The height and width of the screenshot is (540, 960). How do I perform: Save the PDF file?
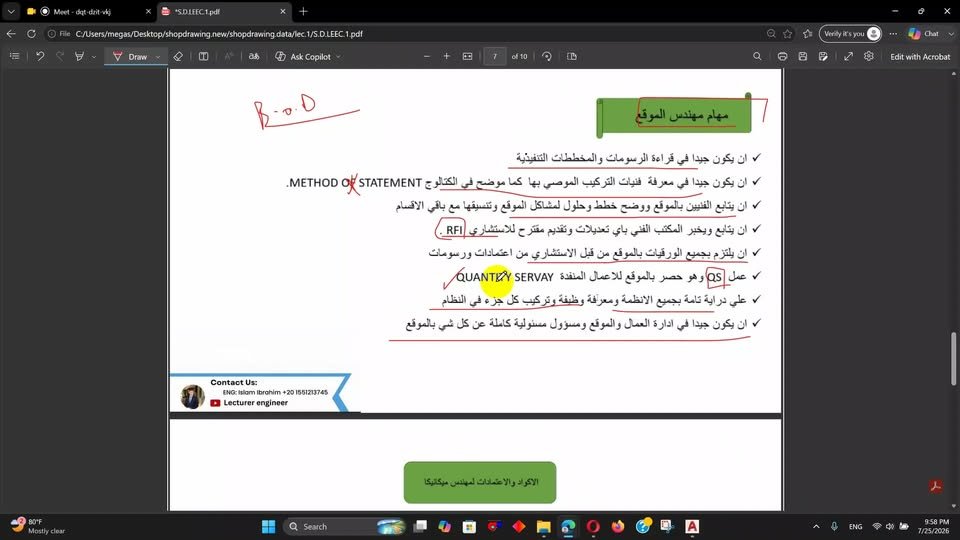803,56
